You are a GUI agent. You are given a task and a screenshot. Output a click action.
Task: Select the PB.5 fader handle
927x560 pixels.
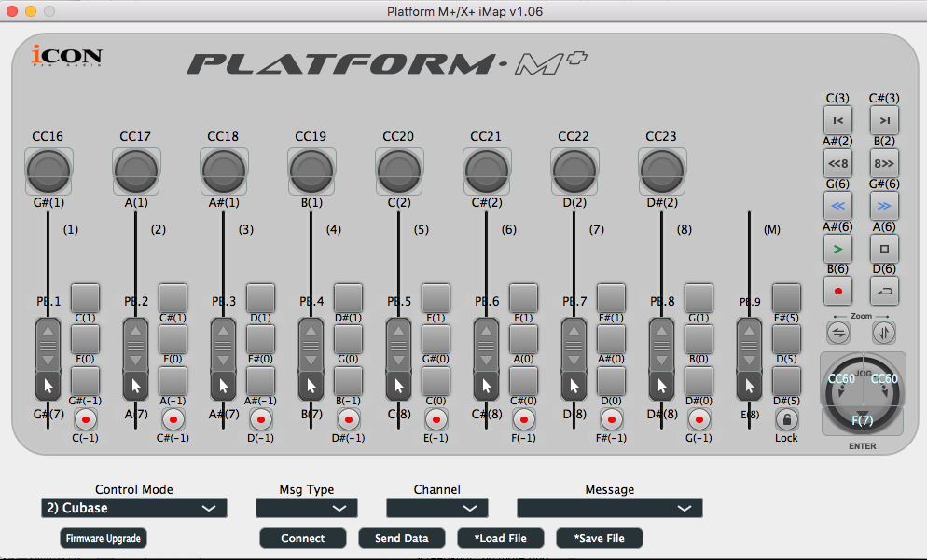pos(398,359)
